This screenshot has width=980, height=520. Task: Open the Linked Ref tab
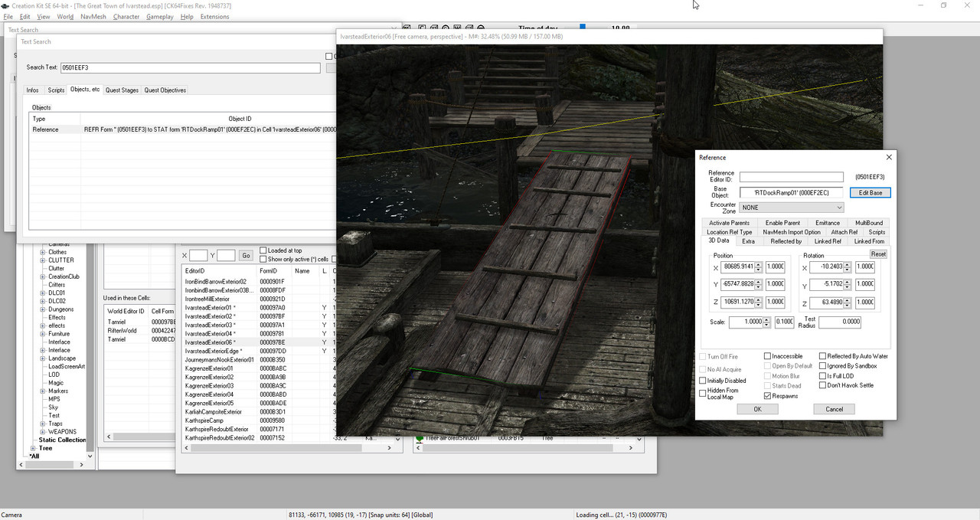827,241
